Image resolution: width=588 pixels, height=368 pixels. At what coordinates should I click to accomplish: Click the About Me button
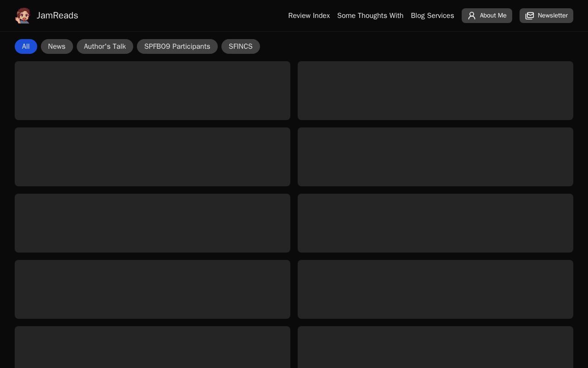(x=486, y=16)
